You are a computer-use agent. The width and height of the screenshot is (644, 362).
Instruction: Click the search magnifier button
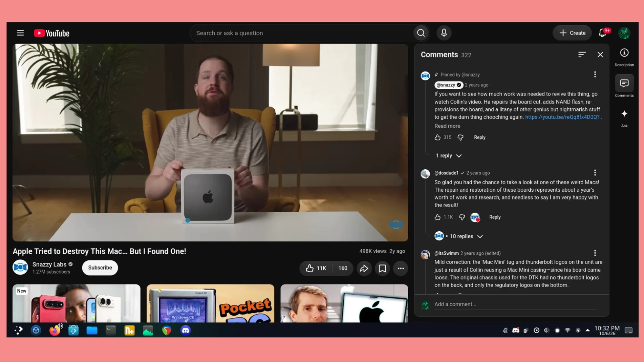click(x=421, y=33)
